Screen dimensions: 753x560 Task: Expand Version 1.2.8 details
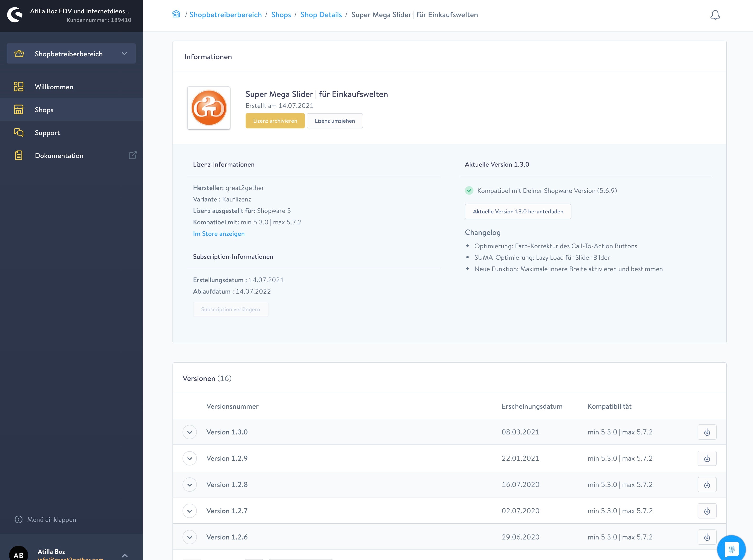[x=190, y=485]
